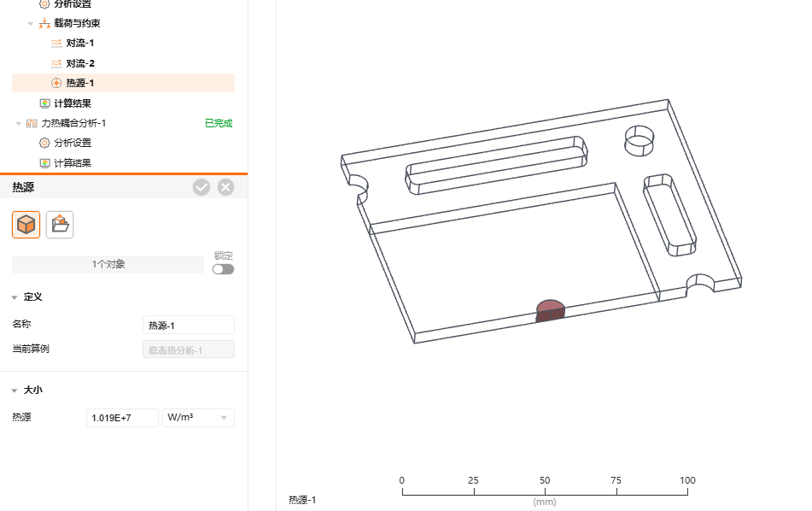Click the 对流-2 convection icon
The image size is (812, 511).
tap(56, 63)
